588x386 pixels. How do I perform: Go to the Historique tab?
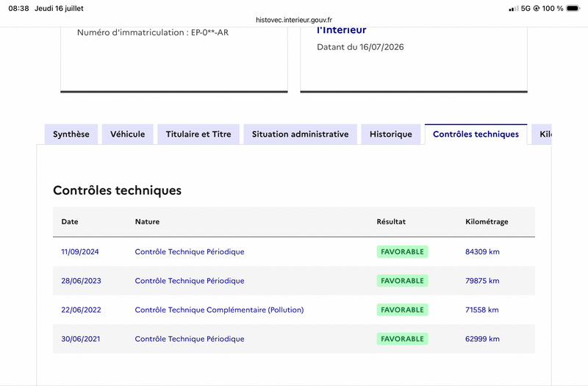click(391, 135)
